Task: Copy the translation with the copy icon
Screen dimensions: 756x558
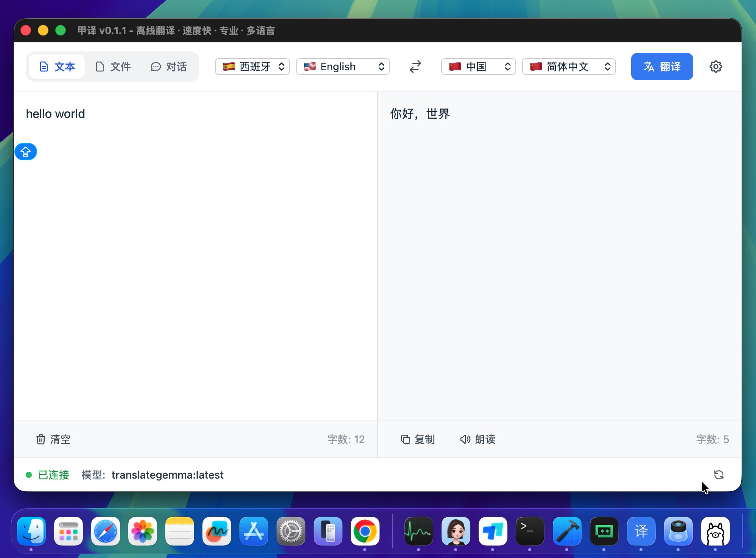Action: pos(405,439)
